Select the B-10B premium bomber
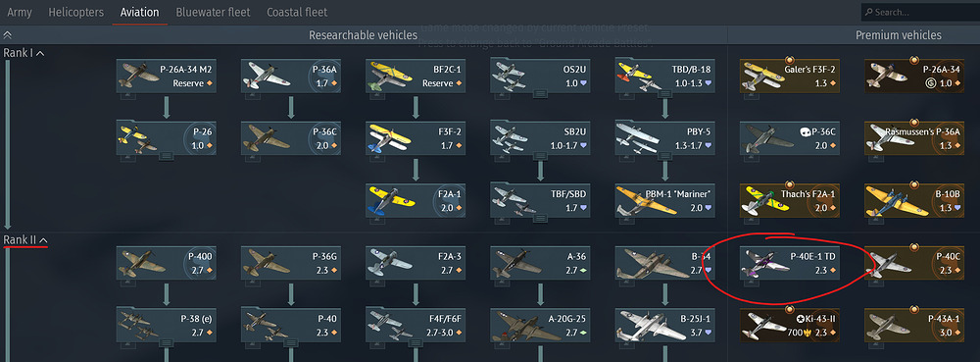Screen dimensions: 980x362 [x=915, y=201]
